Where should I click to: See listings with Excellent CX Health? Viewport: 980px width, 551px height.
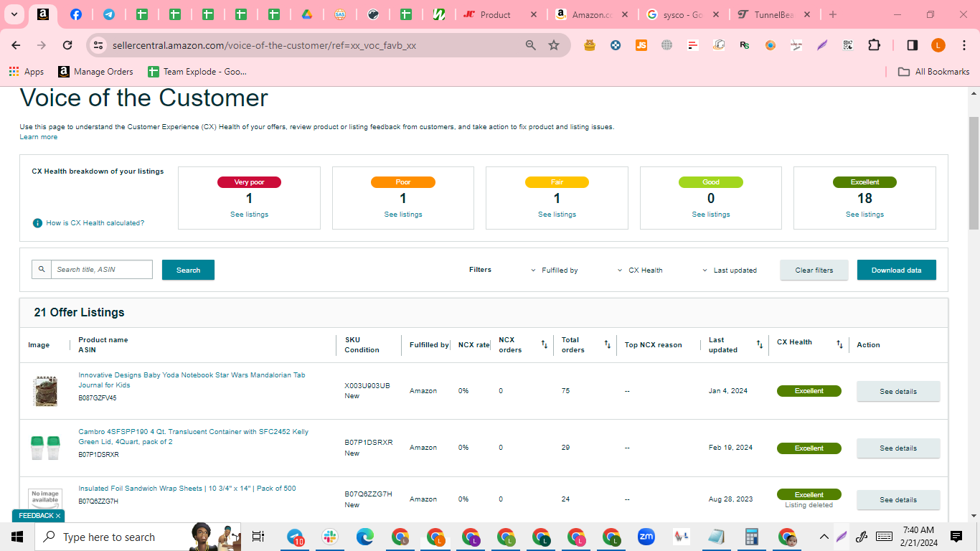(x=864, y=215)
